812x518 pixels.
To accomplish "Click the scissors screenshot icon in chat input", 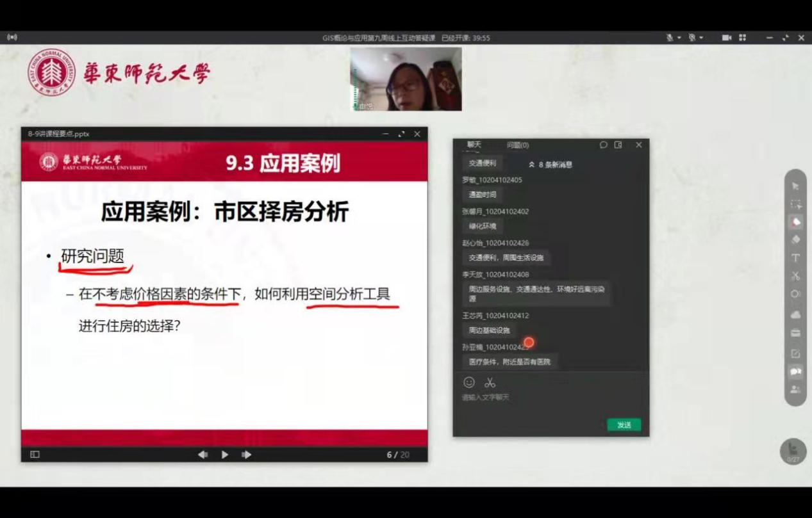I will 490,382.
